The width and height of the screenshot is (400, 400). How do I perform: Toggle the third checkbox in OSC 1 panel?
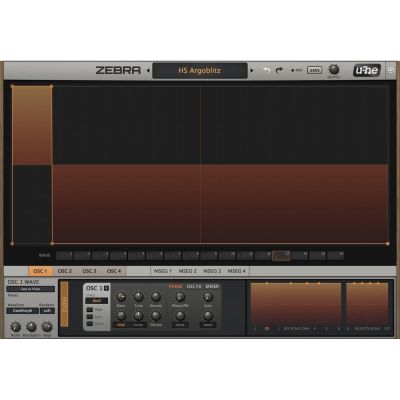coord(90,324)
